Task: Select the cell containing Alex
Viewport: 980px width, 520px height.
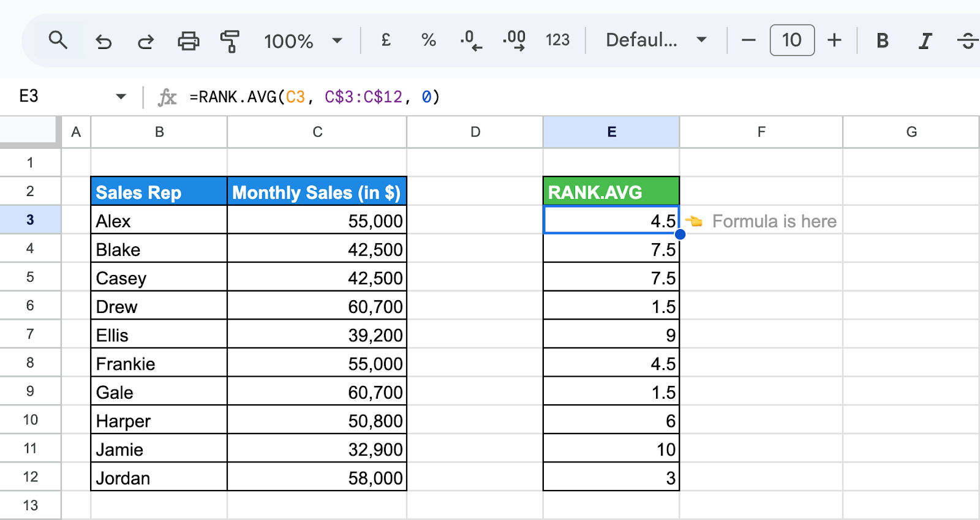Action: click(159, 220)
